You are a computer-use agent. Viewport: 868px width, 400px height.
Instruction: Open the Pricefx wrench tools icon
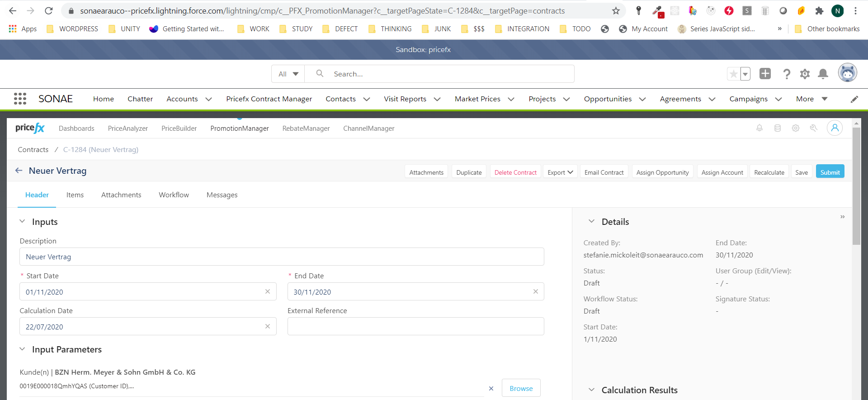[814, 128]
